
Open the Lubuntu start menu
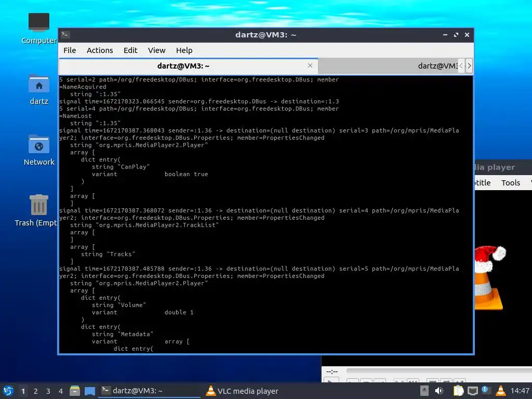[8, 391]
